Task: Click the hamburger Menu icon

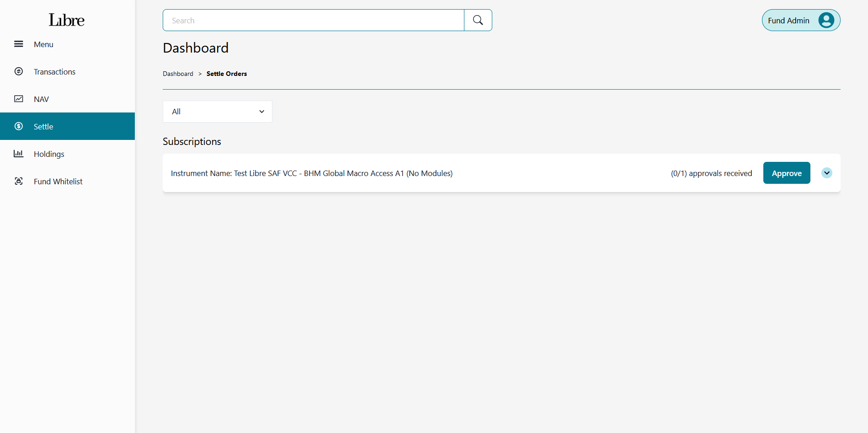Action: point(18,44)
